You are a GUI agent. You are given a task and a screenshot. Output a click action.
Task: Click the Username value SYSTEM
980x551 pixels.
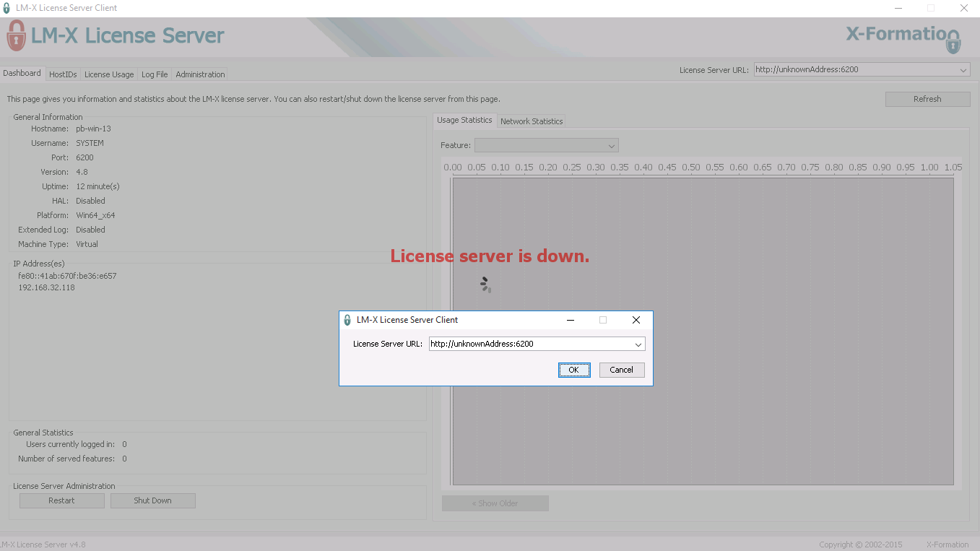[x=90, y=143]
